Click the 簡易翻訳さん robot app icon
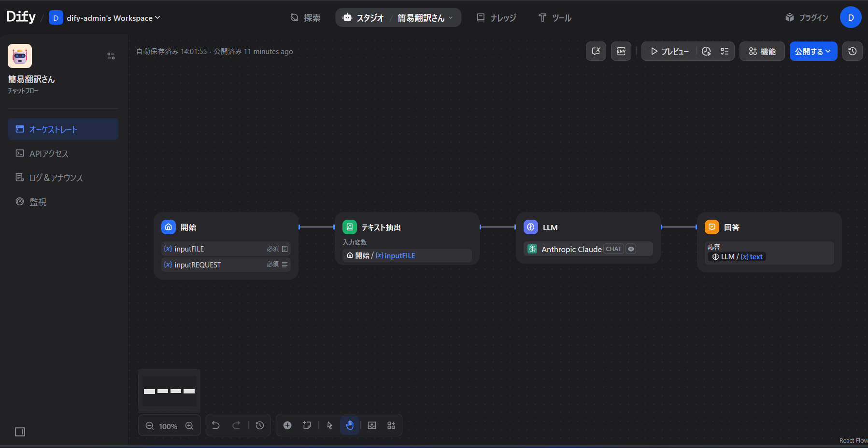Image resolution: width=868 pixels, height=448 pixels. [x=20, y=56]
